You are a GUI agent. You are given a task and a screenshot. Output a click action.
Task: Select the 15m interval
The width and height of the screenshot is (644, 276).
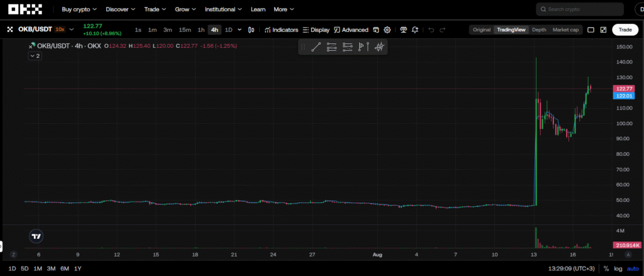pyautogui.click(x=185, y=30)
